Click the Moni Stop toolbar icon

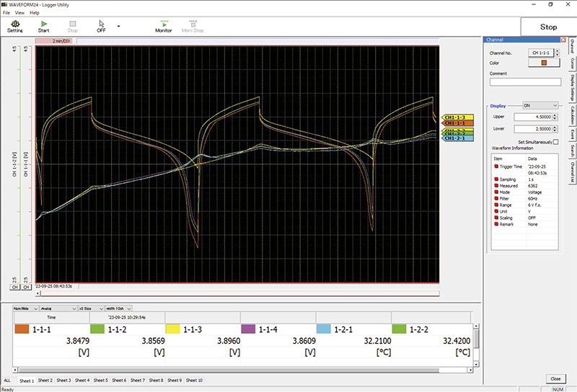click(x=193, y=27)
